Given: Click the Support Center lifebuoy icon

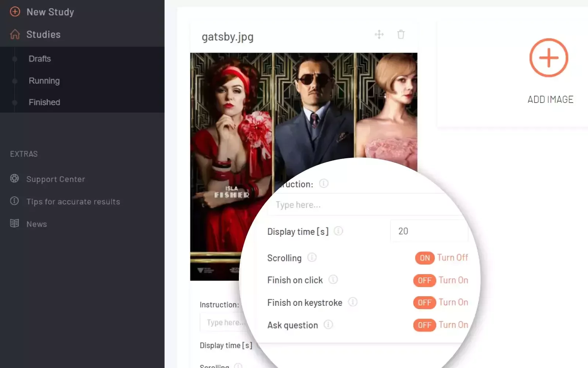Looking at the screenshot, I should pos(14,179).
